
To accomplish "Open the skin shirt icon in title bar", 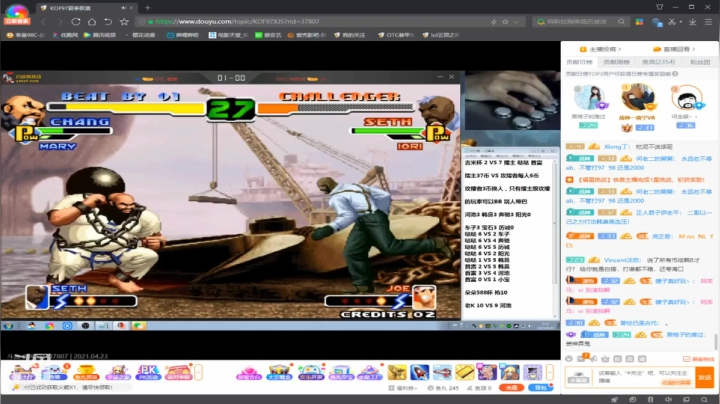I will [659, 7].
